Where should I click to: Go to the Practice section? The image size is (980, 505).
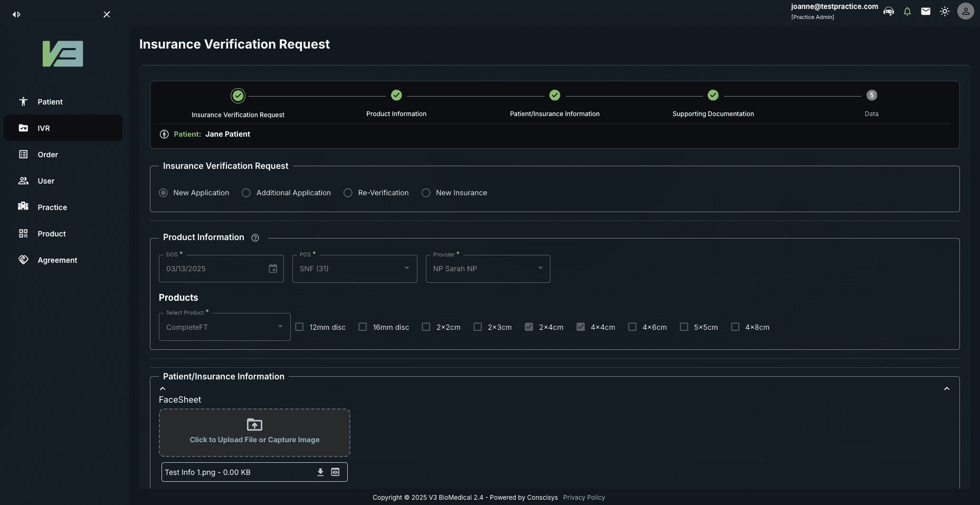(52, 207)
